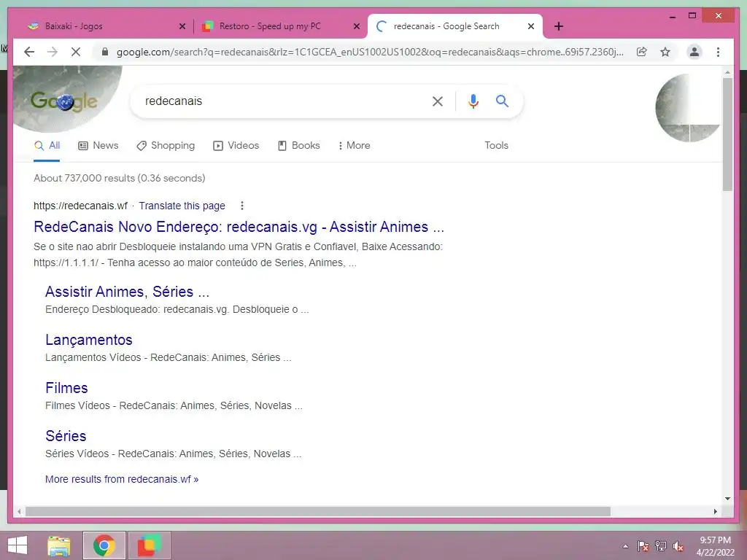Bookmark this page with the star
This screenshot has width=747, height=560.
coord(665,52)
